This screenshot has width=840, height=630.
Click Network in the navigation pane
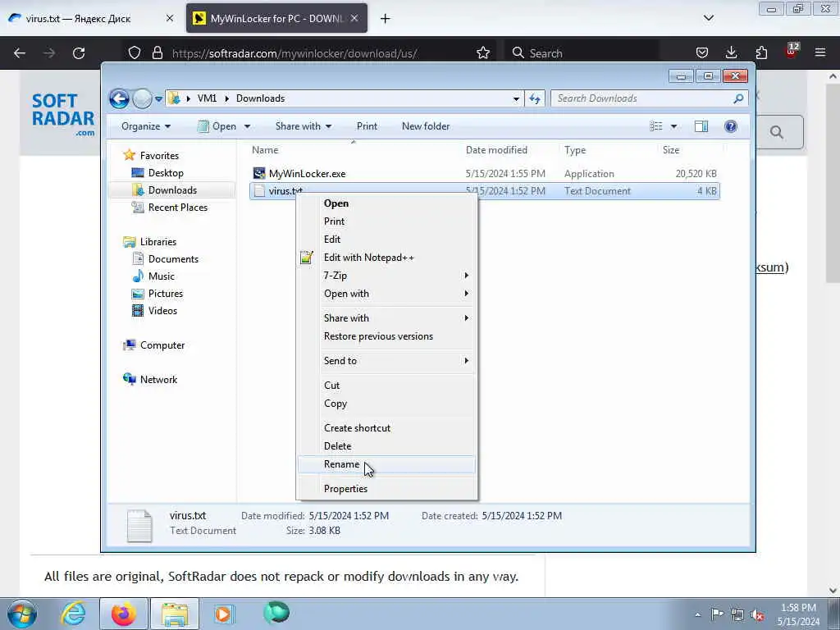tap(158, 380)
